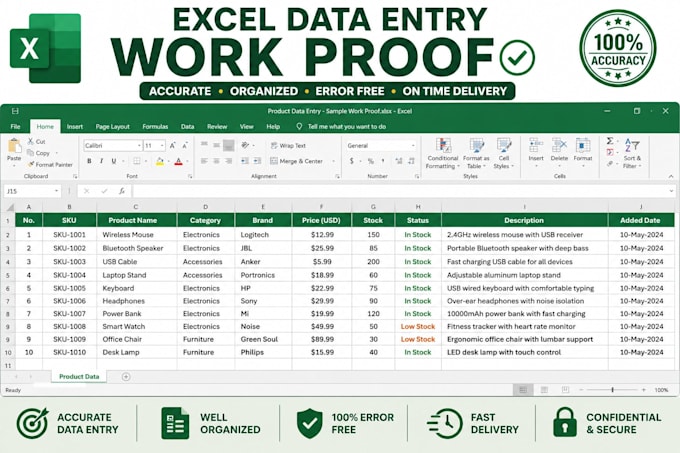Open the Name Box dropdown arrow
The width and height of the screenshot is (680, 453).
pos(56,191)
